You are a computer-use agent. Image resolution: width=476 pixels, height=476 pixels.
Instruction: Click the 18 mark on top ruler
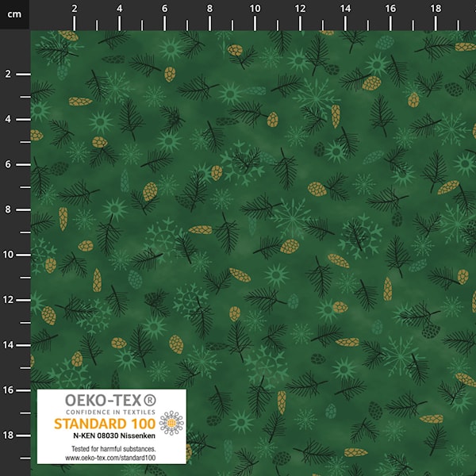[436, 8]
